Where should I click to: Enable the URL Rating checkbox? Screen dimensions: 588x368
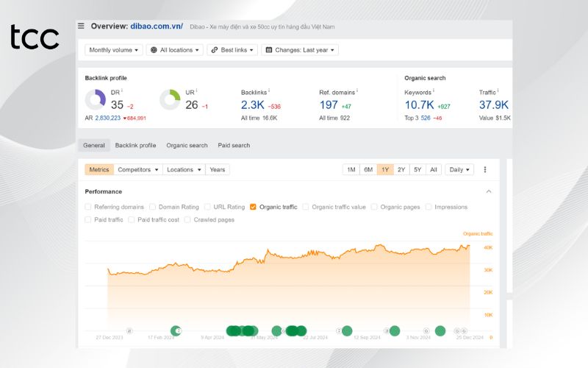tap(207, 207)
